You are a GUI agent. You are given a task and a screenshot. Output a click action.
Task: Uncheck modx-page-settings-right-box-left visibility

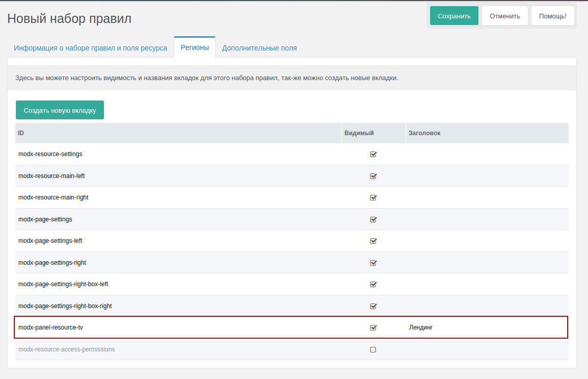point(373,284)
